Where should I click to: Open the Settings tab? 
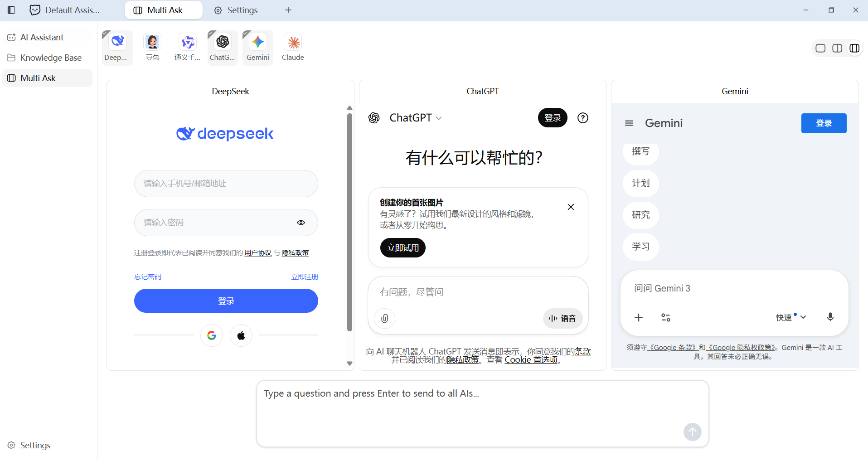[236, 10]
